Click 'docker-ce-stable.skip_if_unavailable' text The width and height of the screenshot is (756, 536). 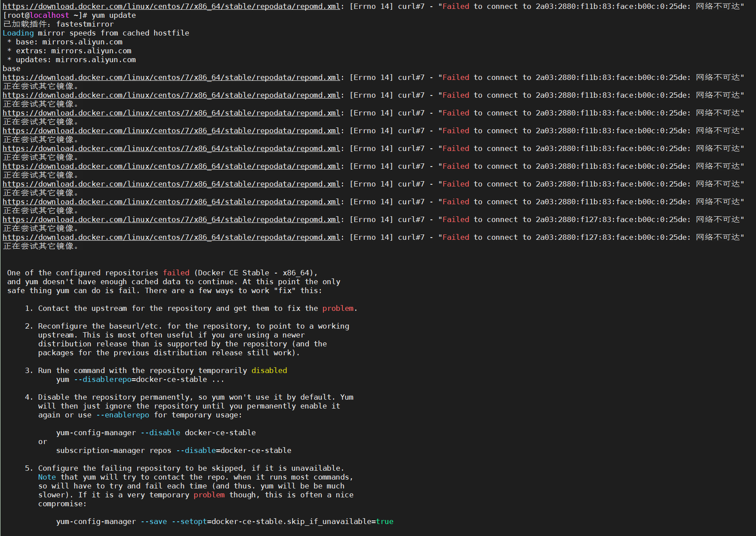point(291,521)
